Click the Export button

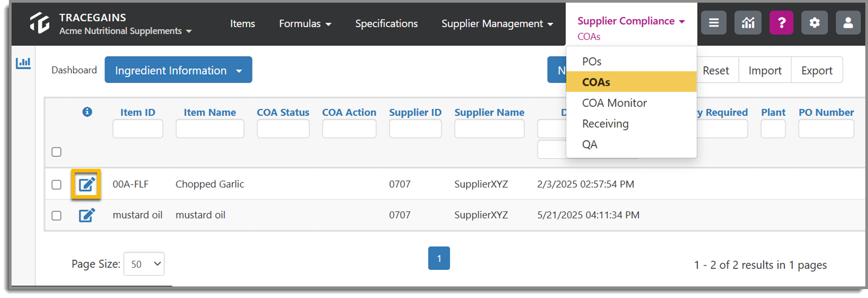[817, 70]
